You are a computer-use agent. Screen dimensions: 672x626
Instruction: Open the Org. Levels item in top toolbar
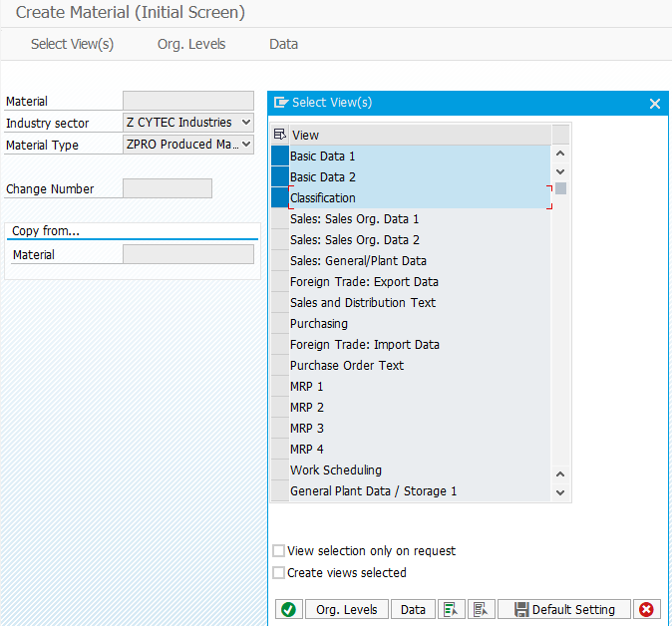coord(191,44)
